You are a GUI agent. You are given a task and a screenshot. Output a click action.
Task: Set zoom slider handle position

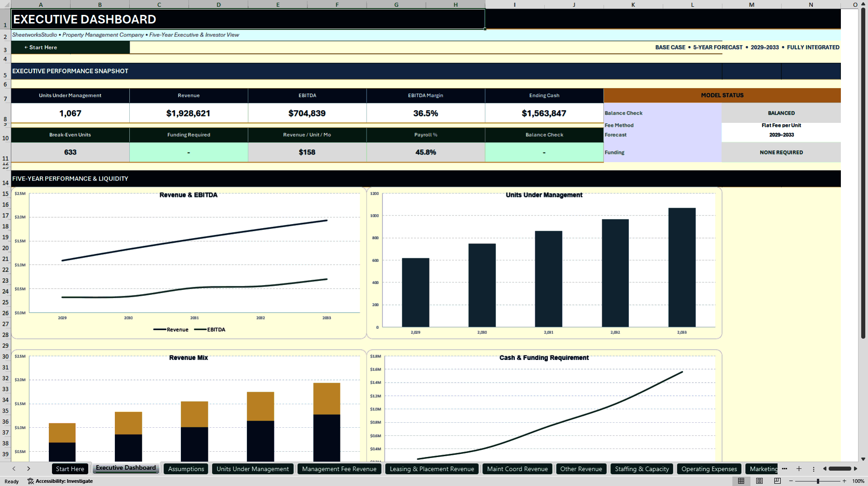(x=818, y=481)
